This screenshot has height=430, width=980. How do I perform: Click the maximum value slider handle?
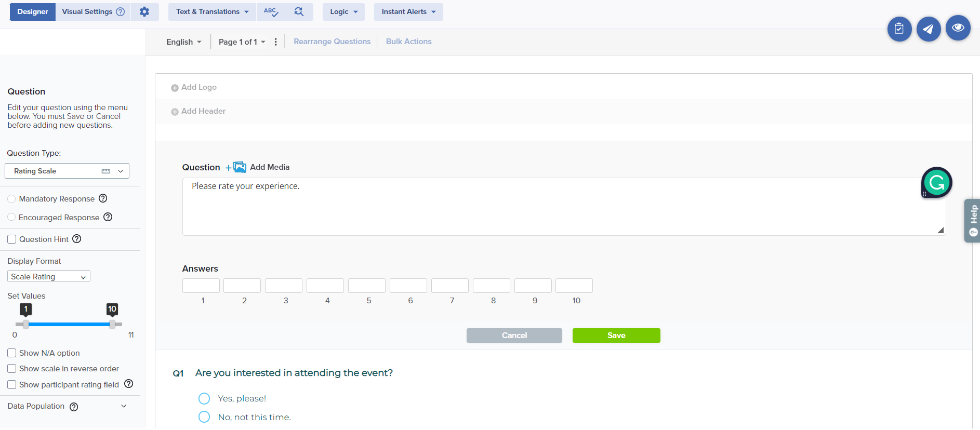pos(112,324)
